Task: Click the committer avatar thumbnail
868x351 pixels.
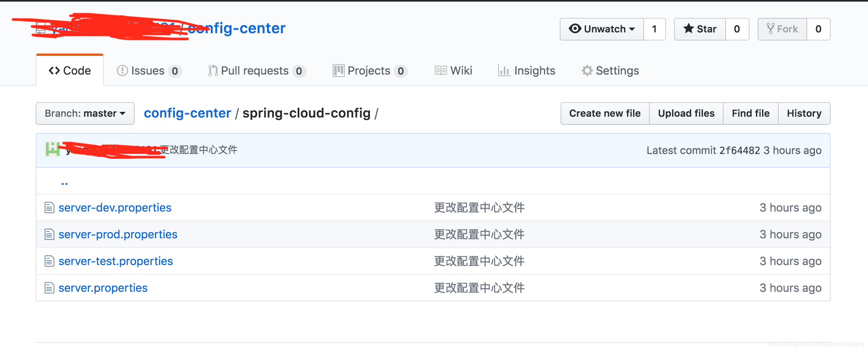Action: [53, 149]
